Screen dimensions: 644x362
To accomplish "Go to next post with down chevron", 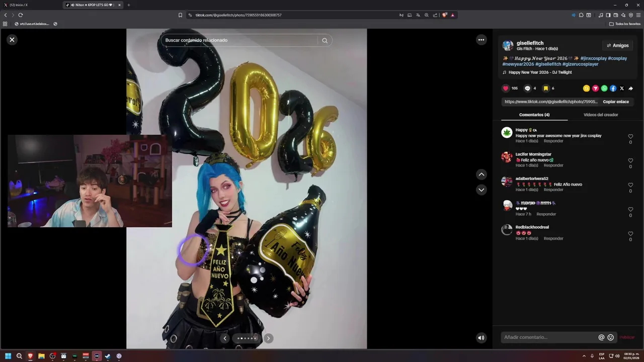I will [481, 190].
